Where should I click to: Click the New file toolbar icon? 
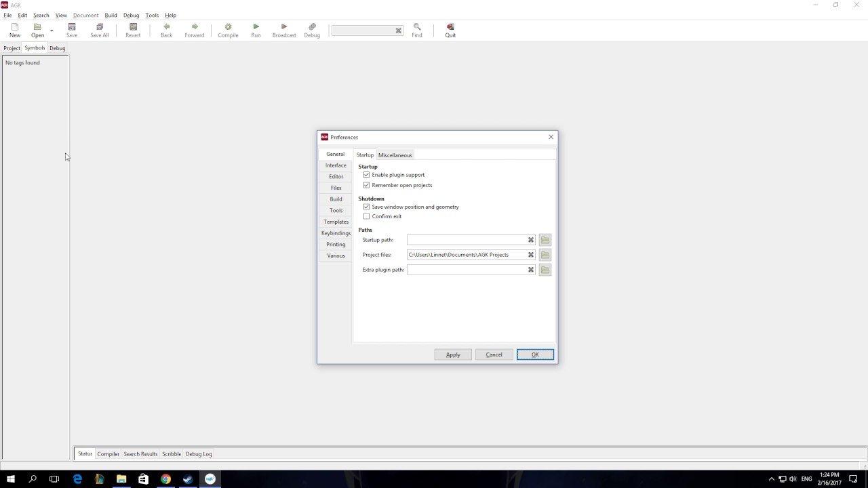15,30
